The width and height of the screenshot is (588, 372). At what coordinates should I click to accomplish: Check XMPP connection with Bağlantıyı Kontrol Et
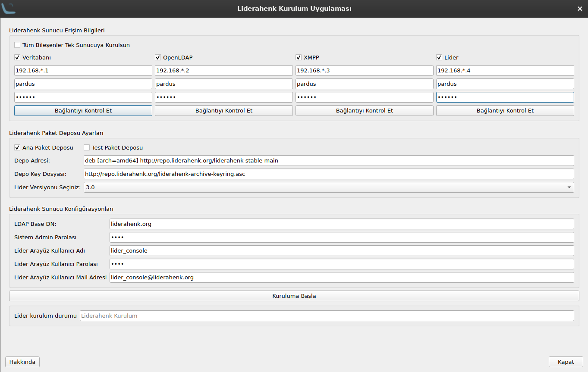pyautogui.click(x=365, y=111)
